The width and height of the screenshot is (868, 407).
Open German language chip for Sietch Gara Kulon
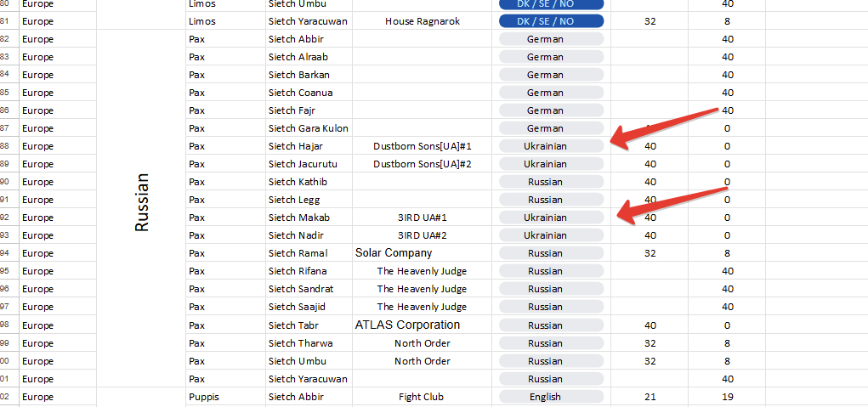tap(545, 128)
